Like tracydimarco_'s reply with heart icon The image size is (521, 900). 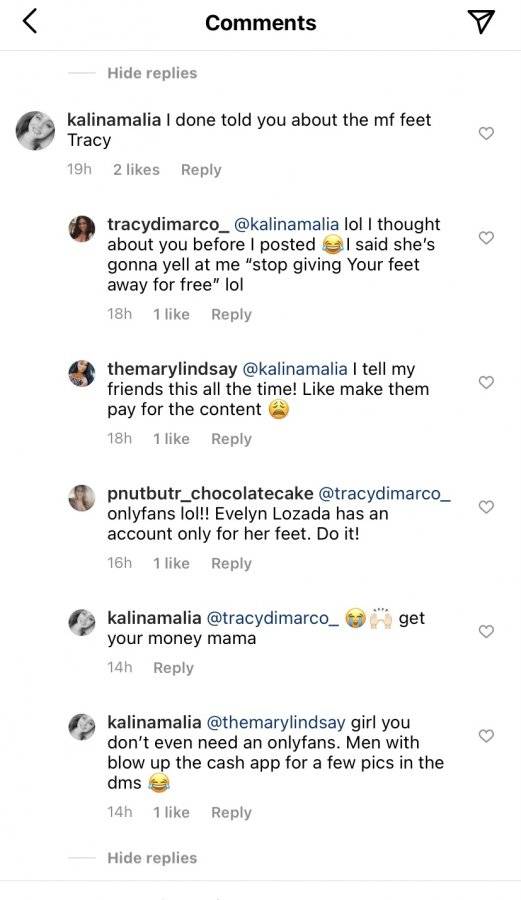tap(486, 238)
